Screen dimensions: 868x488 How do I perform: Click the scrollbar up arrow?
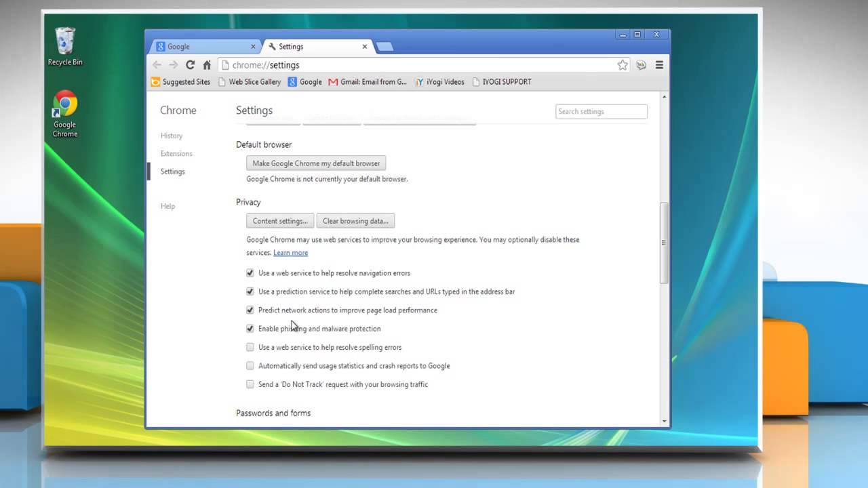click(664, 97)
